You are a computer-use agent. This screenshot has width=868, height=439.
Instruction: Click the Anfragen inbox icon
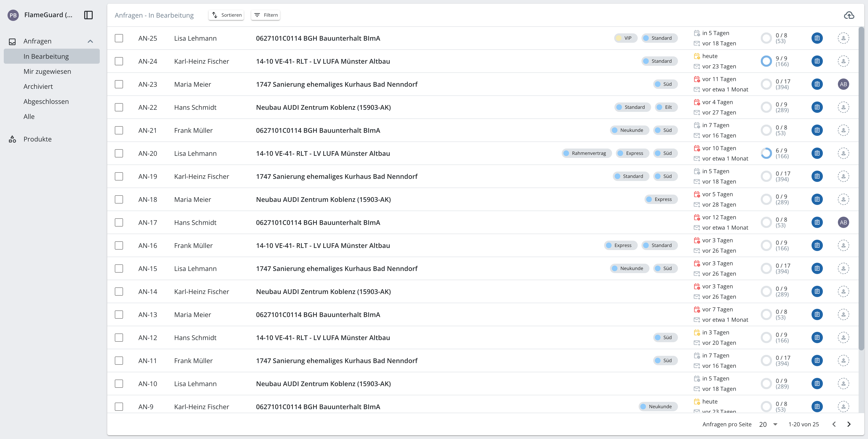[12, 41]
